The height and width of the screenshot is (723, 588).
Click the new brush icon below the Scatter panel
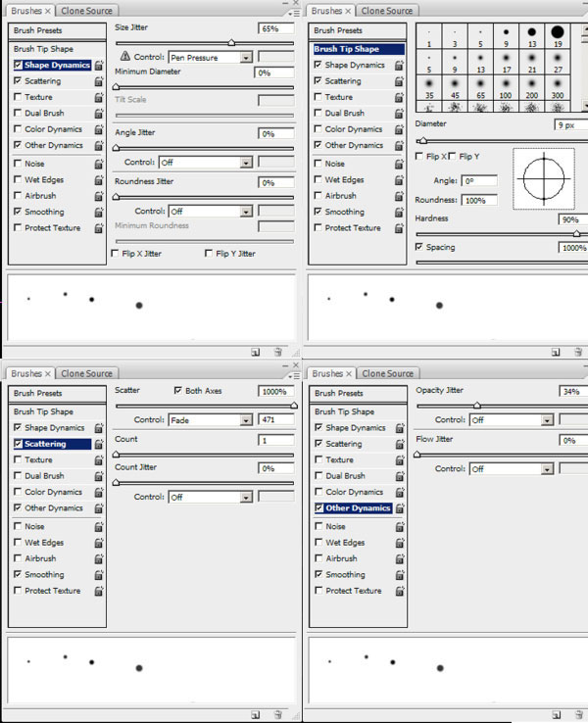point(254,714)
